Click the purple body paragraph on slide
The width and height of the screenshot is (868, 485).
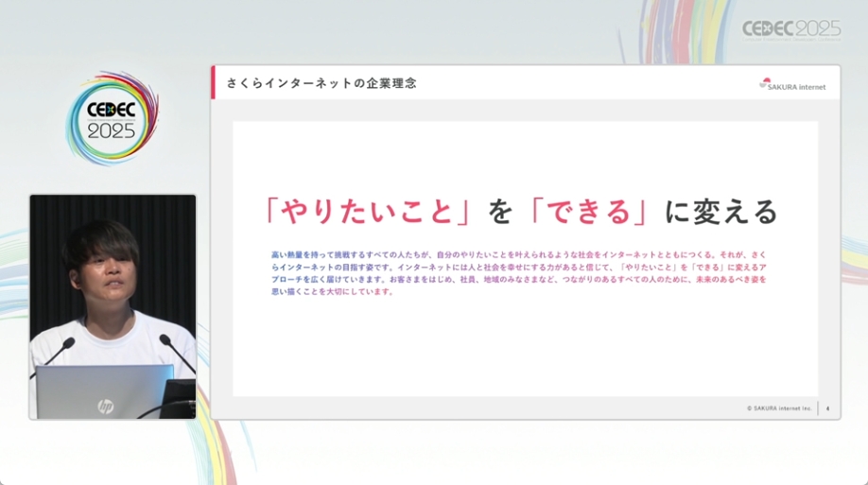[x=518, y=273]
